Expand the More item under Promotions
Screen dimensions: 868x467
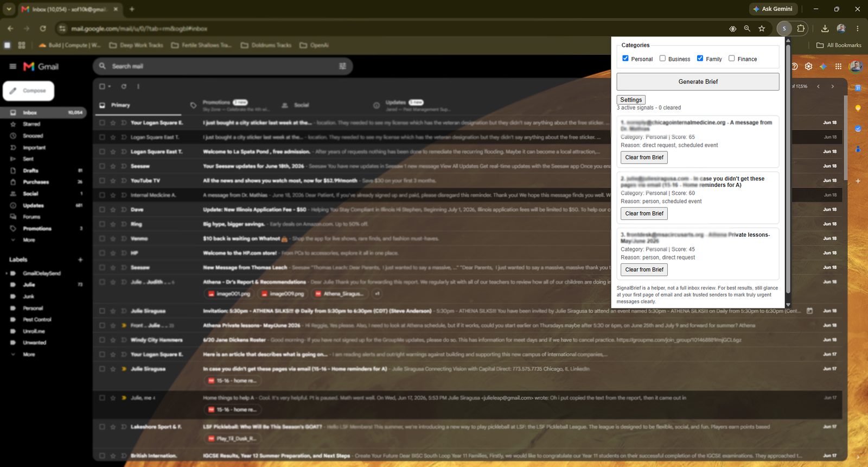tap(29, 240)
